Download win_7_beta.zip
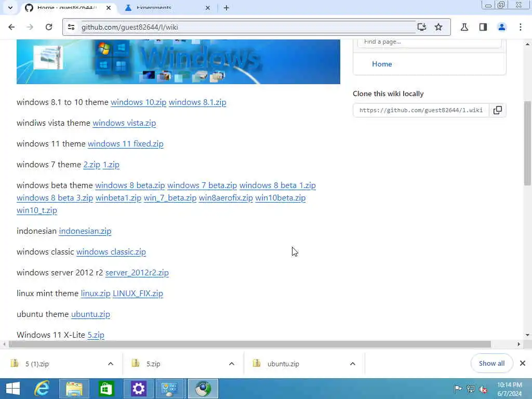 170,198
